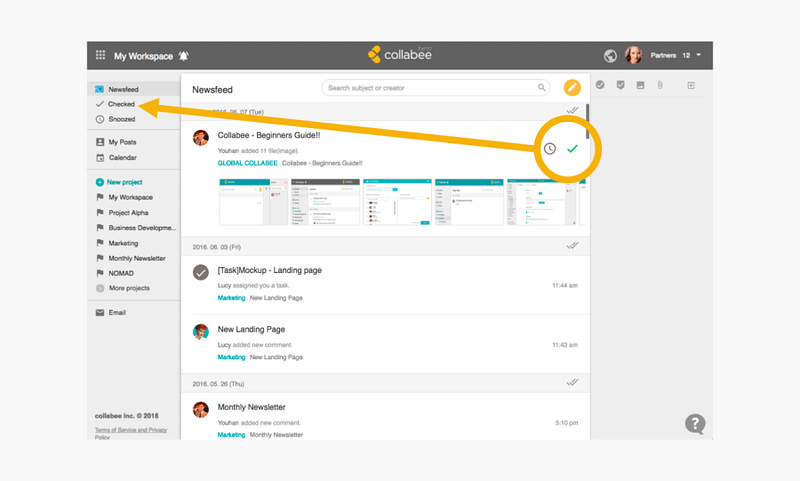Viewport: 800px width, 481px height.
Task: Click the collabee logo in header
Action: (x=400, y=55)
